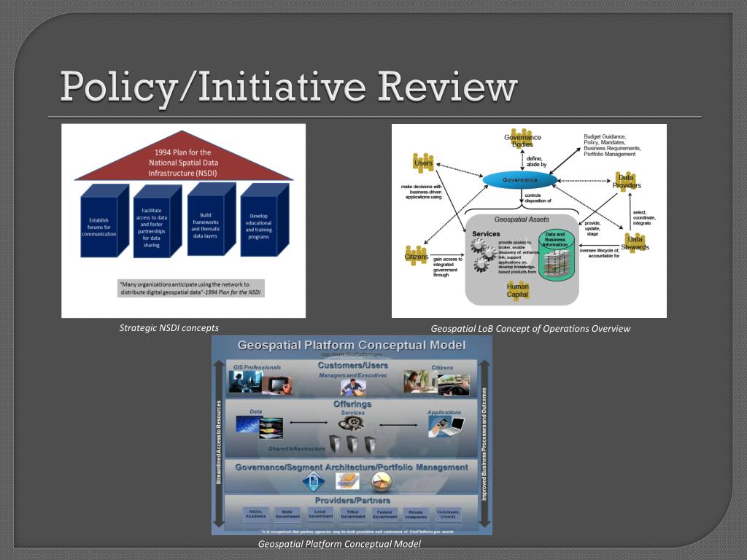Click the 'Many organizations anticipate' quote box
The height and width of the screenshot is (560, 747).
[190, 288]
